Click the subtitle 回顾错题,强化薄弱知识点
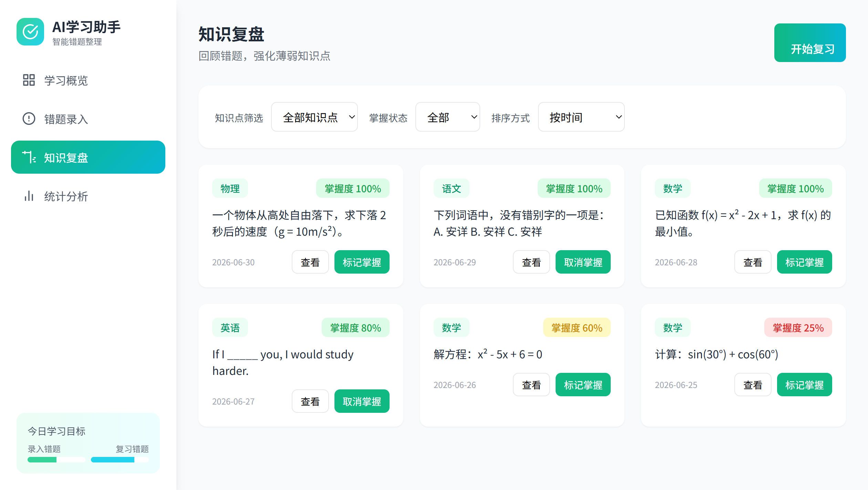Image resolution: width=868 pixels, height=490 pixels. 265,56
